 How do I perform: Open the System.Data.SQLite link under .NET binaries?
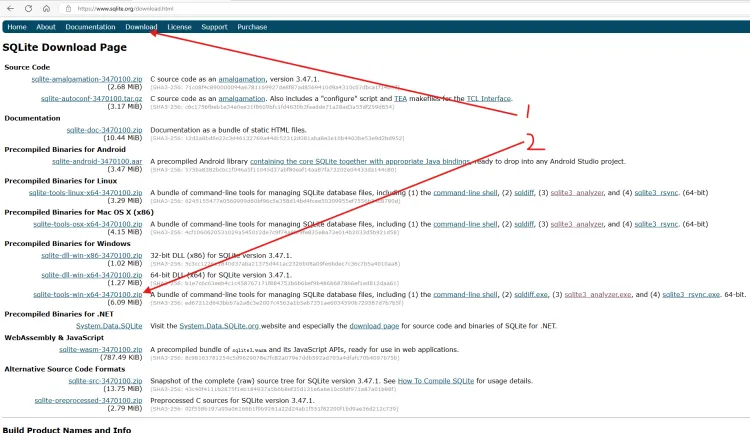click(x=109, y=326)
